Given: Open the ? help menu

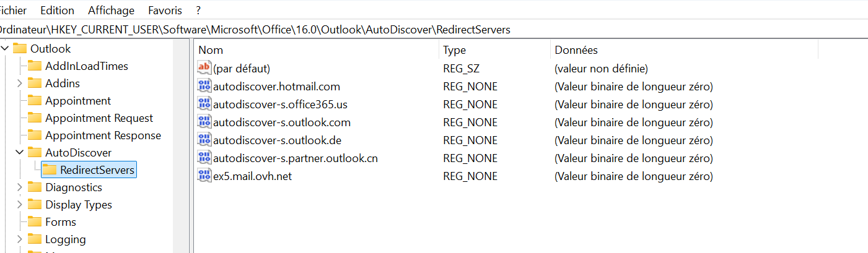Looking at the screenshot, I should coord(198,11).
